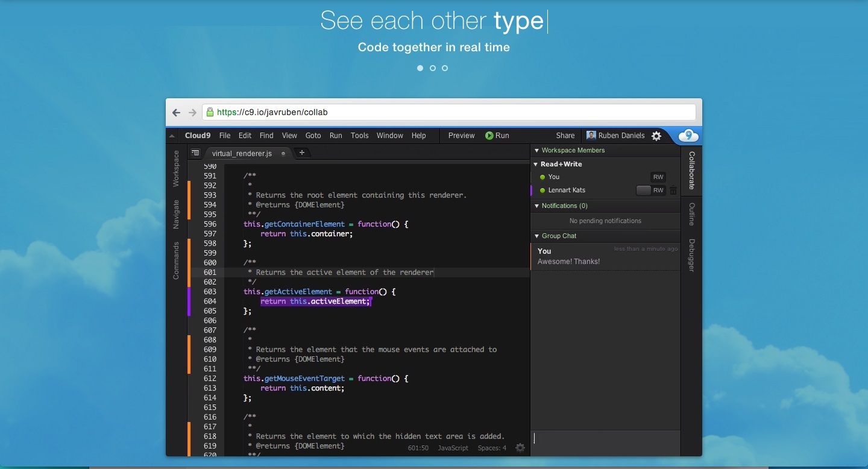Open the Run button with green play icon

click(x=497, y=136)
